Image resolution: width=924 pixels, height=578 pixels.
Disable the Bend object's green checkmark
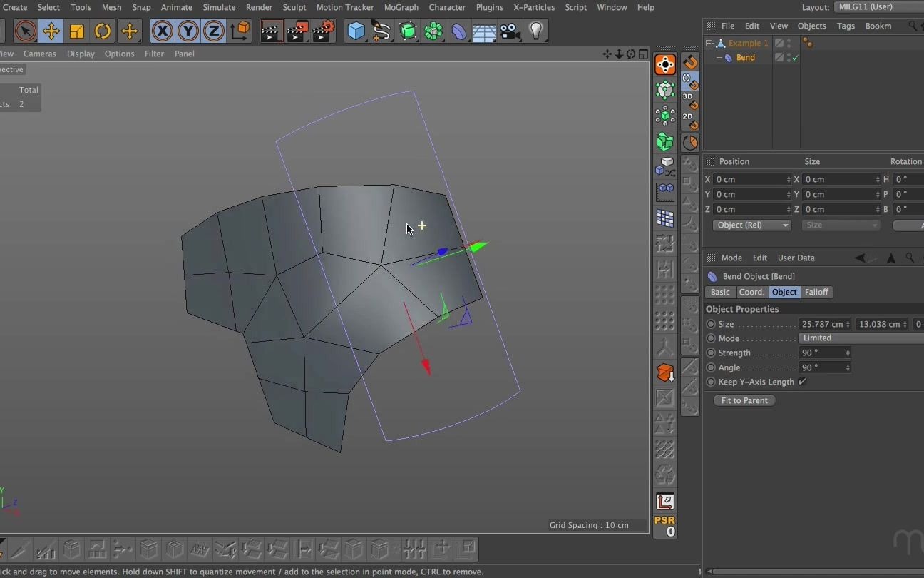click(x=794, y=57)
